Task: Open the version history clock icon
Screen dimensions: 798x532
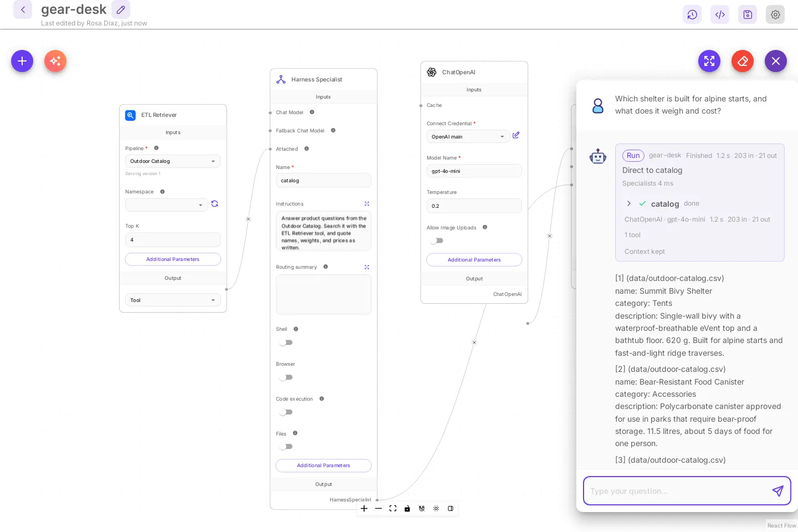Action: [x=692, y=14]
